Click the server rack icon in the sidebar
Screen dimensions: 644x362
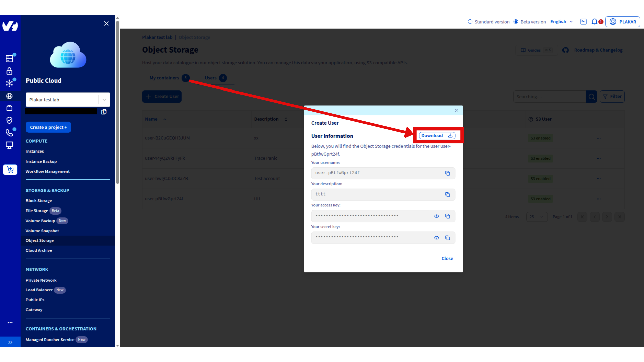coord(10,58)
